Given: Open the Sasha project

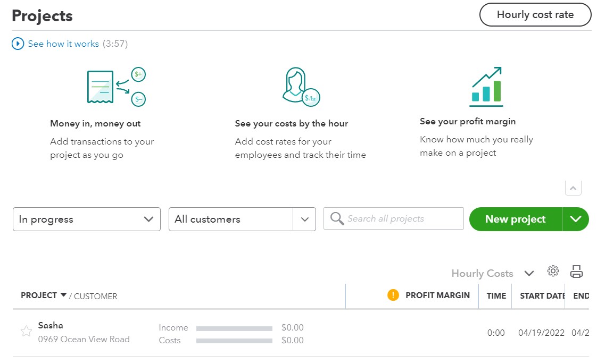Looking at the screenshot, I should (51, 325).
